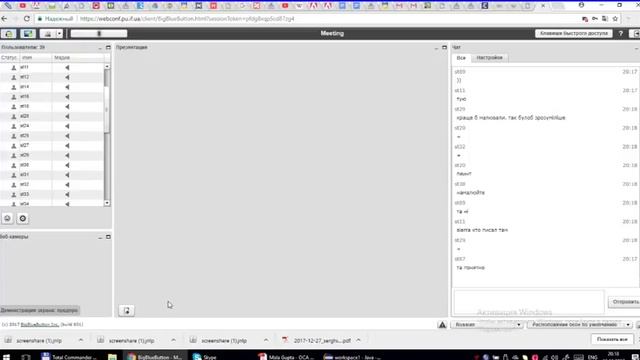Click the emoji status button below users list
This screenshot has height=360, width=640.
pyautogui.click(x=7, y=218)
